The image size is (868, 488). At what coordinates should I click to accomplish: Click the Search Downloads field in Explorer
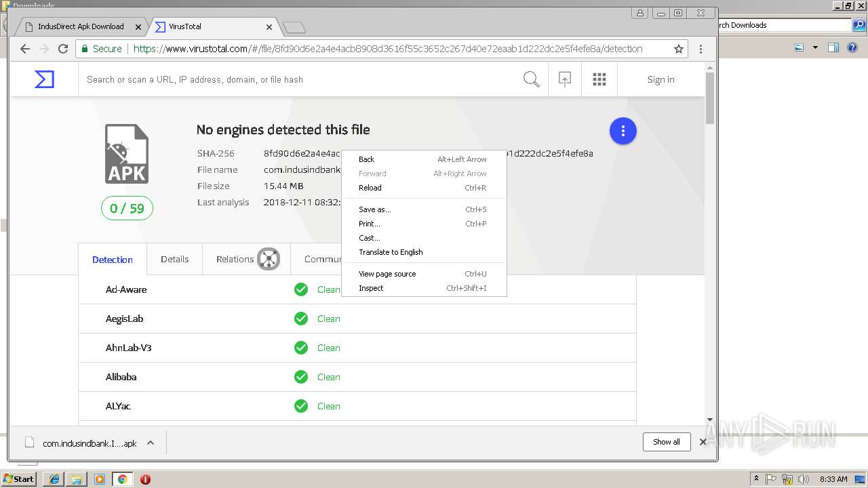coord(785,25)
